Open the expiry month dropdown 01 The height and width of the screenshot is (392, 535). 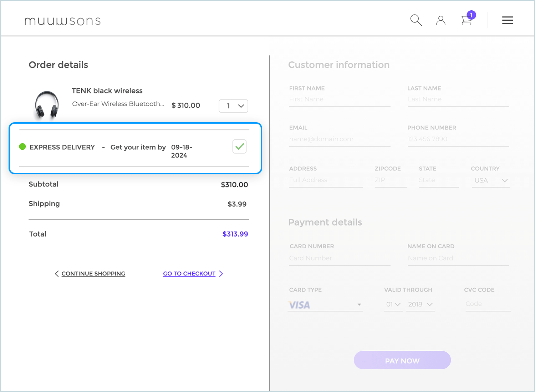[x=393, y=305]
